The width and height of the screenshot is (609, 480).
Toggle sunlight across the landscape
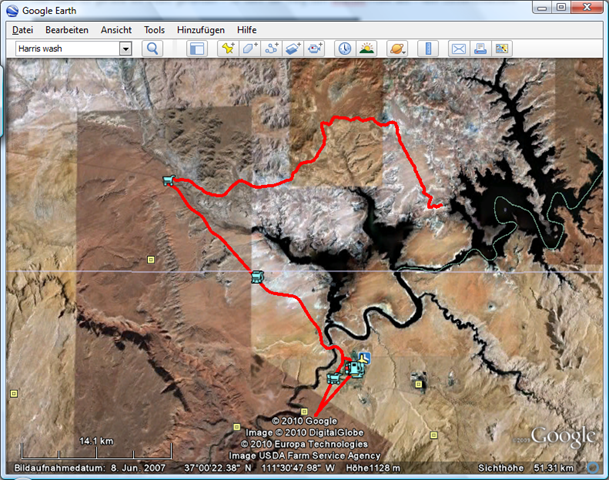[x=366, y=48]
